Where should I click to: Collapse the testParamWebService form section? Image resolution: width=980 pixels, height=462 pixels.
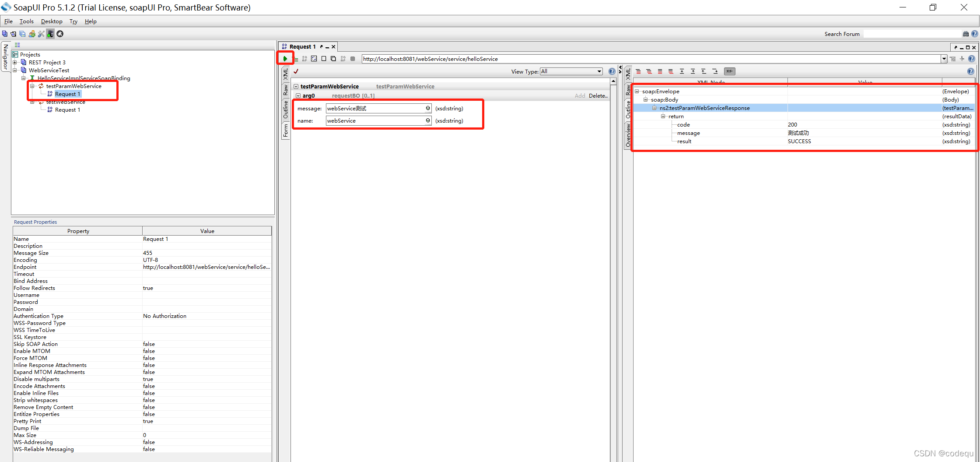[296, 87]
